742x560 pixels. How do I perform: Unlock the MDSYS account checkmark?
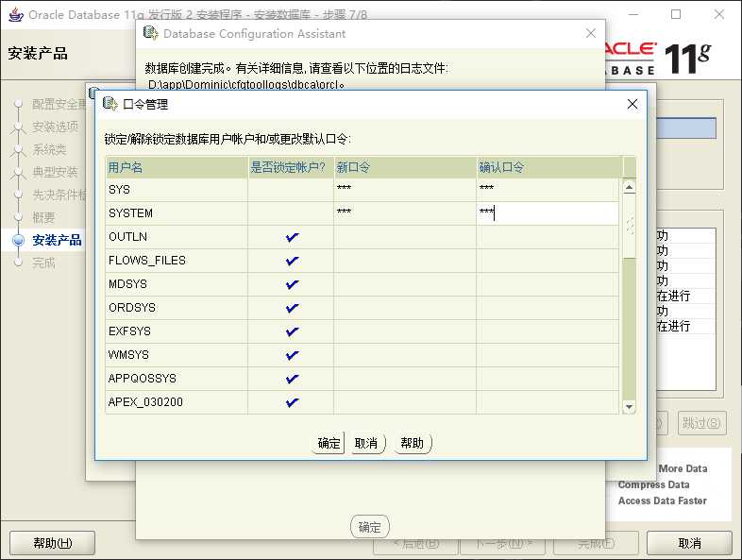pyautogui.click(x=292, y=284)
